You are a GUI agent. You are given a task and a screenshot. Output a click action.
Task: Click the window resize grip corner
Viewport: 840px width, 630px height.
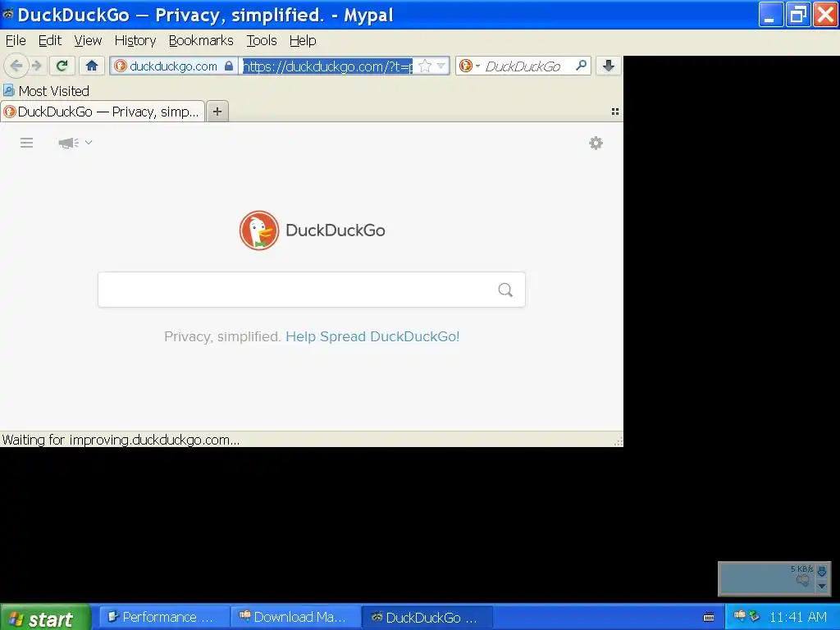click(x=619, y=441)
